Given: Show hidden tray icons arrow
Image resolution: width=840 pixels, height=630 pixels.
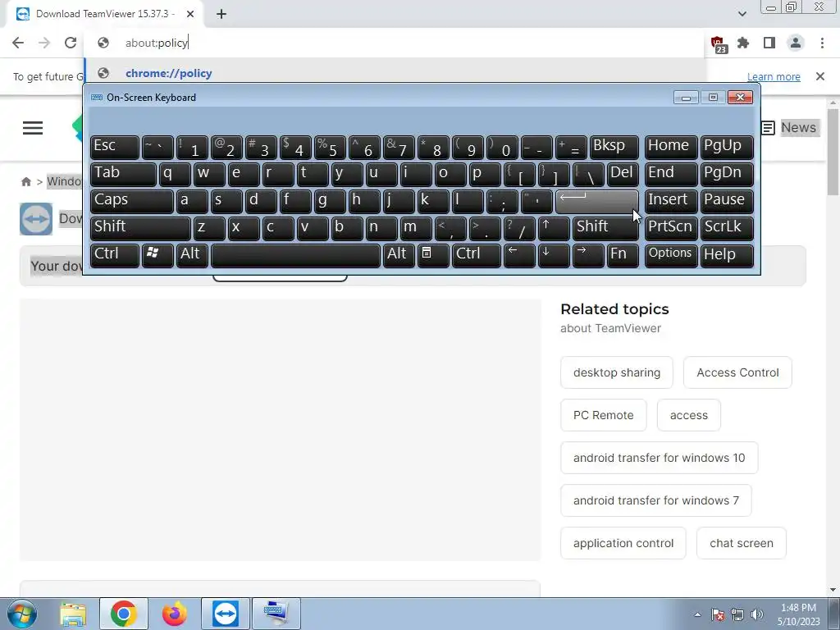Looking at the screenshot, I should coord(697,614).
